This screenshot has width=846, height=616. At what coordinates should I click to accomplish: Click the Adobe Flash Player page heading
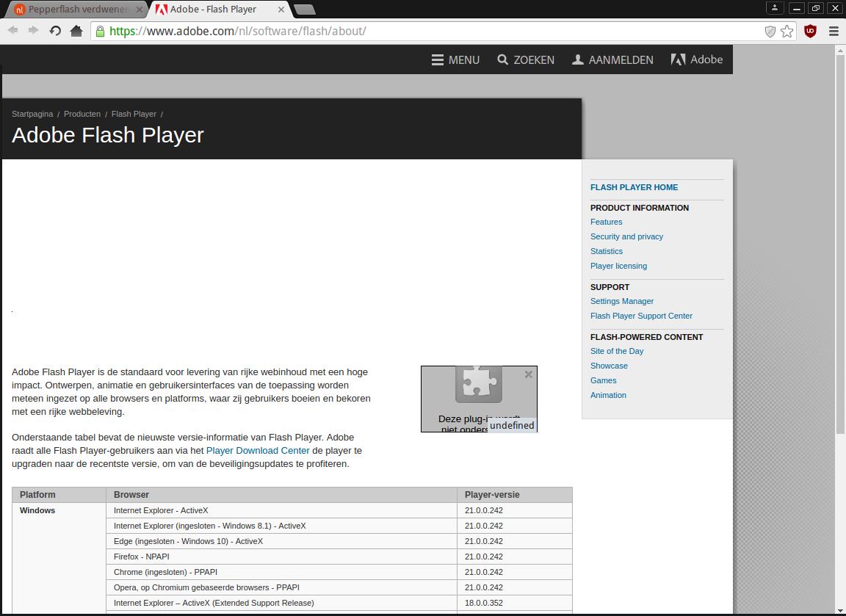click(108, 135)
